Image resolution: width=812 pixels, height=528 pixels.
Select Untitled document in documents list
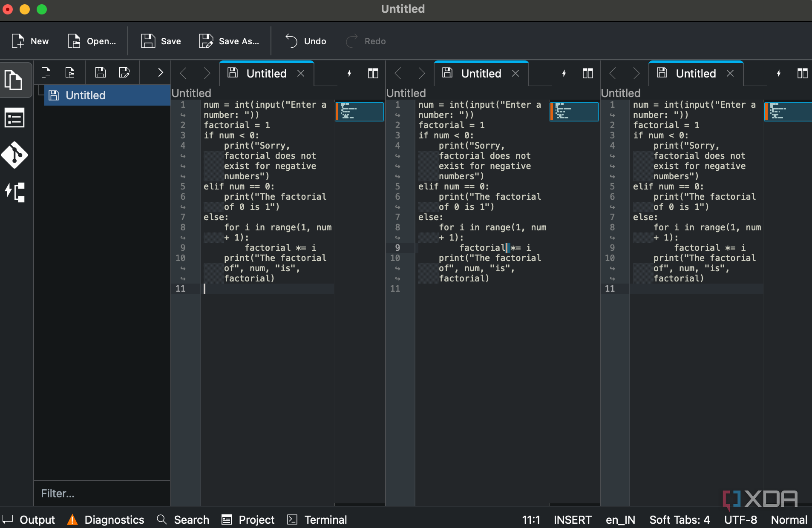tap(107, 95)
